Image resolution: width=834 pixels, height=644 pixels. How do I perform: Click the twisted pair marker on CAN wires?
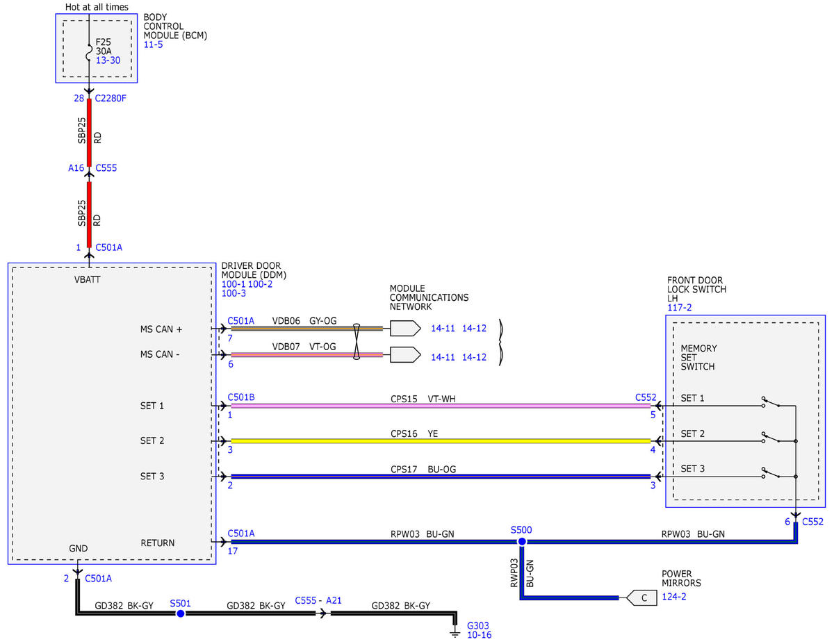click(357, 341)
